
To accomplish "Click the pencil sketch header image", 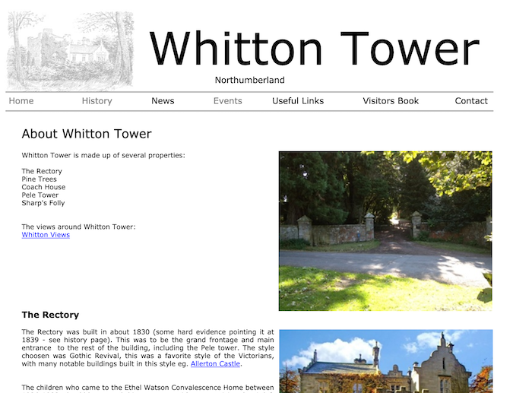I will click(x=70, y=51).
